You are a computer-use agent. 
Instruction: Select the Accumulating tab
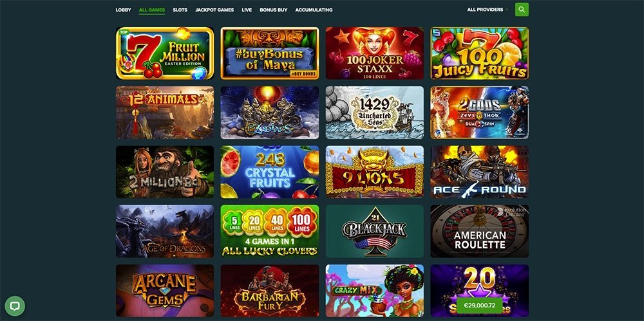[314, 10]
